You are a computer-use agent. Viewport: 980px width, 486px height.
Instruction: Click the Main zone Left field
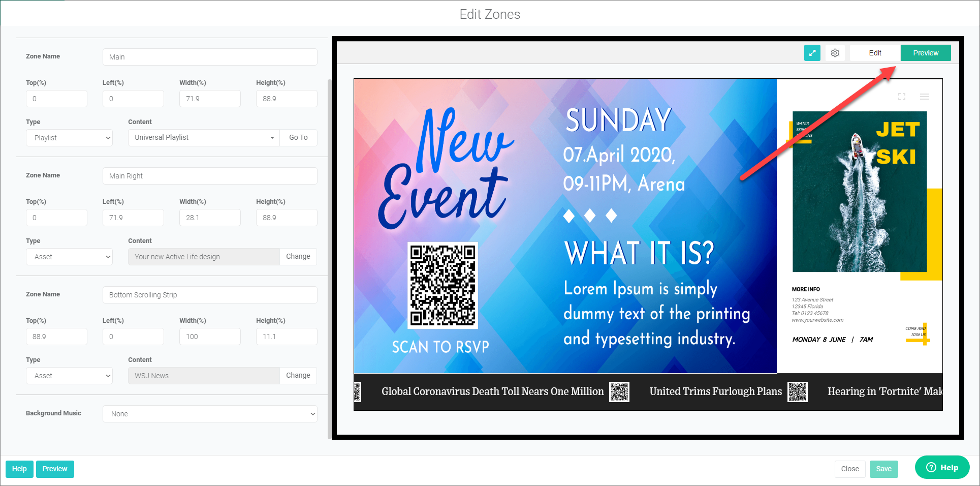pos(133,99)
